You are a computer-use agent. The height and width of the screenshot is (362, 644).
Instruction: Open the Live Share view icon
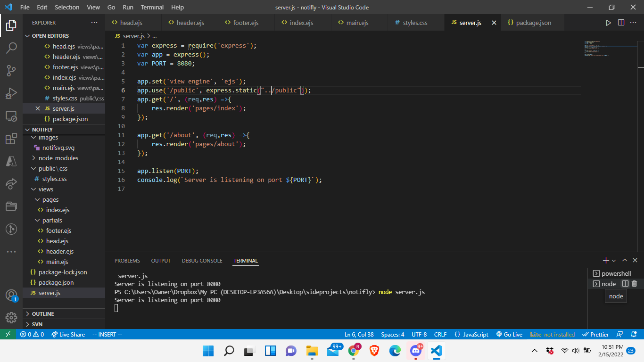click(x=11, y=184)
